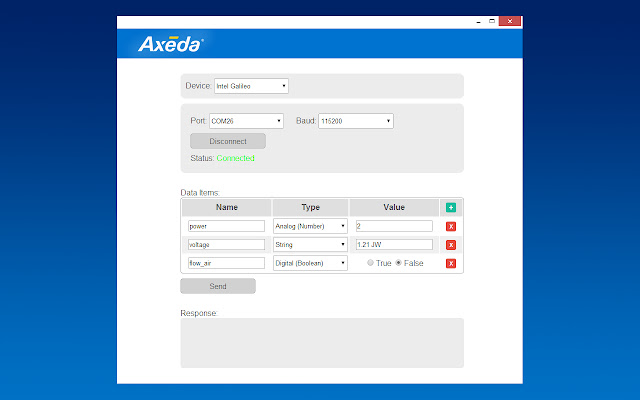This screenshot has height=400, width=640.
Task: Click the Send button
Action: click(218, 286)
